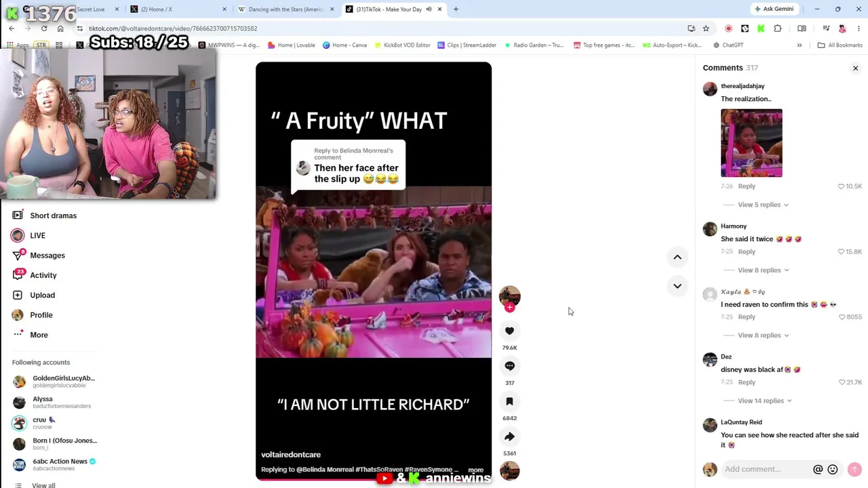Image resolution: width=868 pixels, height=488 pixels.
Task: Switch to the '(2) Home / X' tab
Action: pyautogui.click(x=179, y=9)
